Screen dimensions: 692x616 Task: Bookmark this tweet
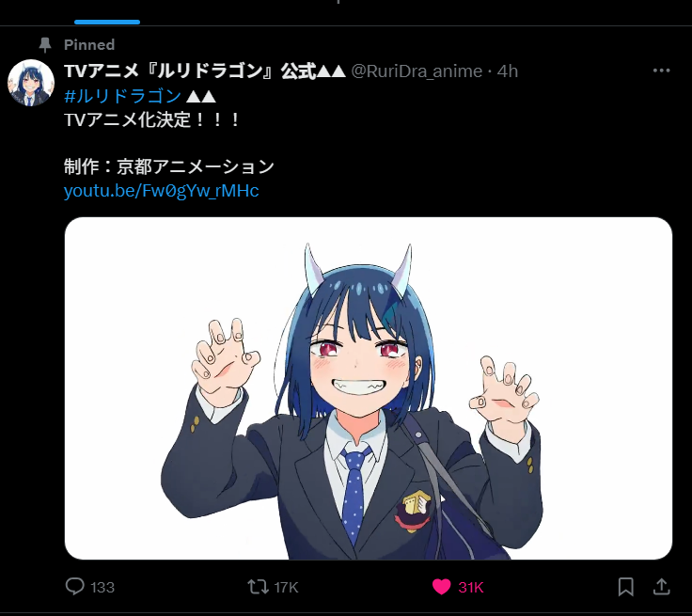625,587
